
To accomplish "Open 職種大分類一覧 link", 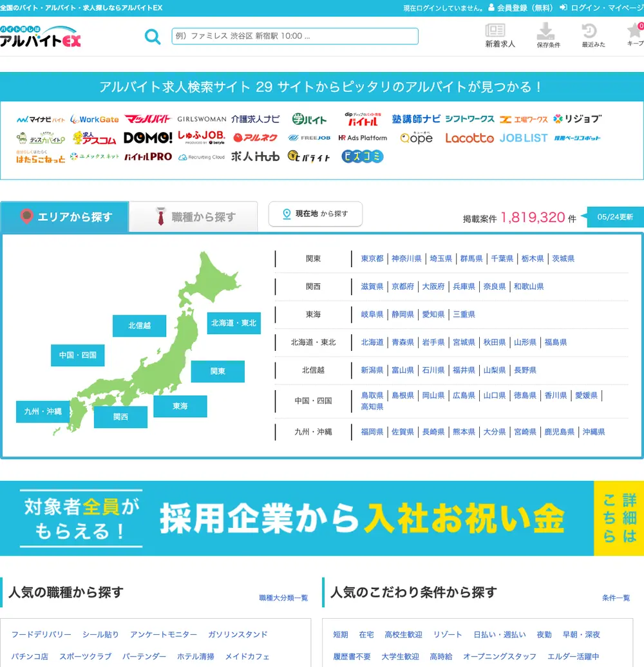I will (x=284, y=597).
